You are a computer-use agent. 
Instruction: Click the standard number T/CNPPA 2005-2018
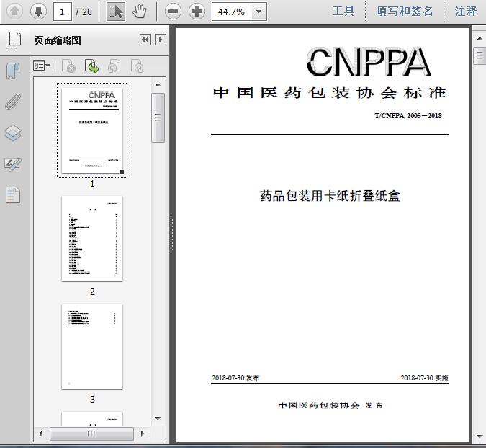pyautogui.click(x=408, y=116)
